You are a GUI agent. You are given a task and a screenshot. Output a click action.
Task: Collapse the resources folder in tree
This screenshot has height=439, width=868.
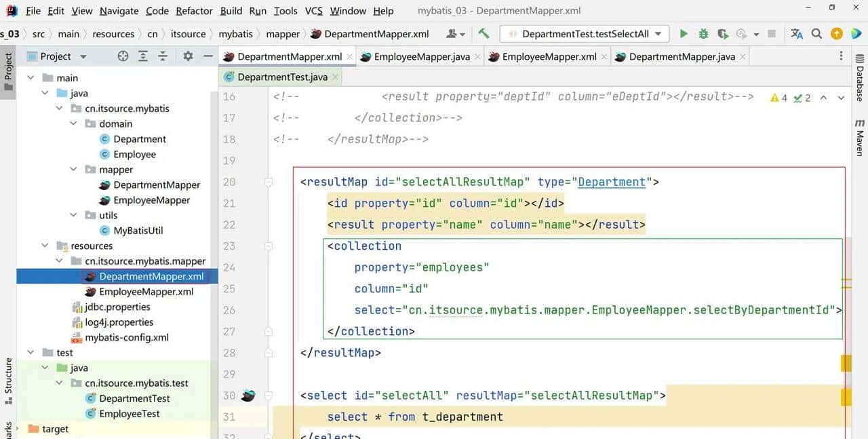tap(45, 246)
